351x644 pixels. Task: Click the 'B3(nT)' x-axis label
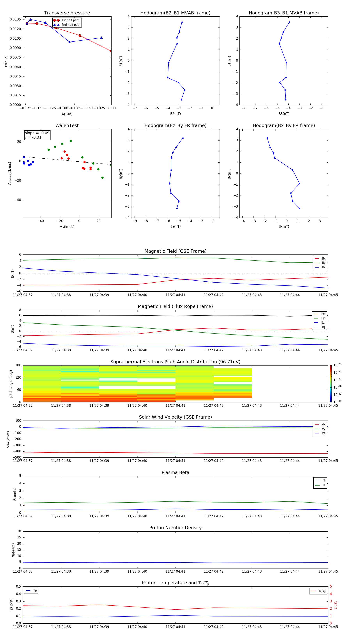coord(284,114)
